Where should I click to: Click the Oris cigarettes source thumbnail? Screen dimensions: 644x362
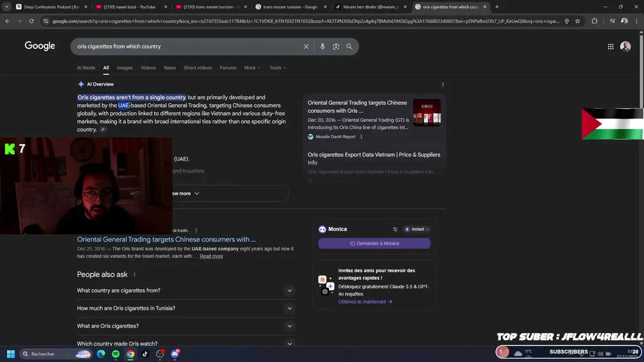[427, 113]
